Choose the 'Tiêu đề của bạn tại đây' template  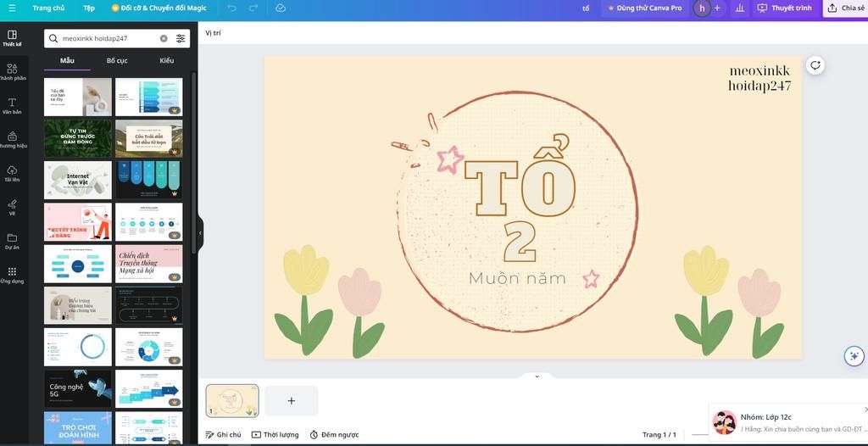click(x=77, y=97)
